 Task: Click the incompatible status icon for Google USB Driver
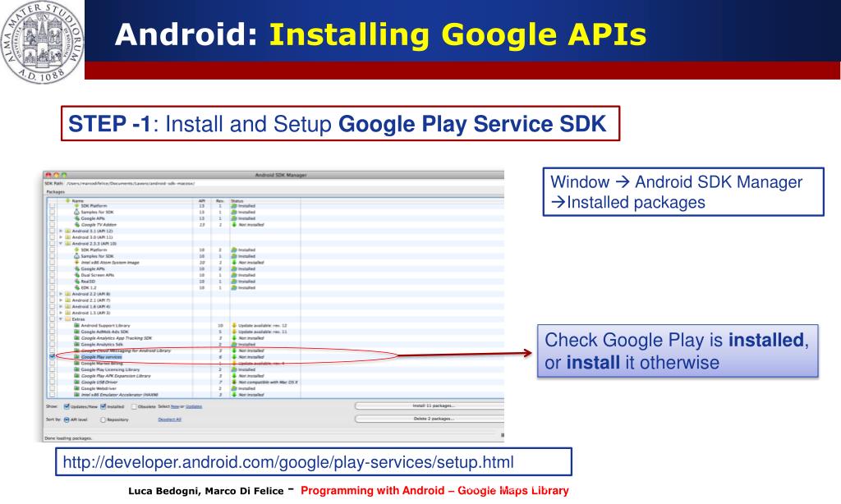[x=234, y=383]
